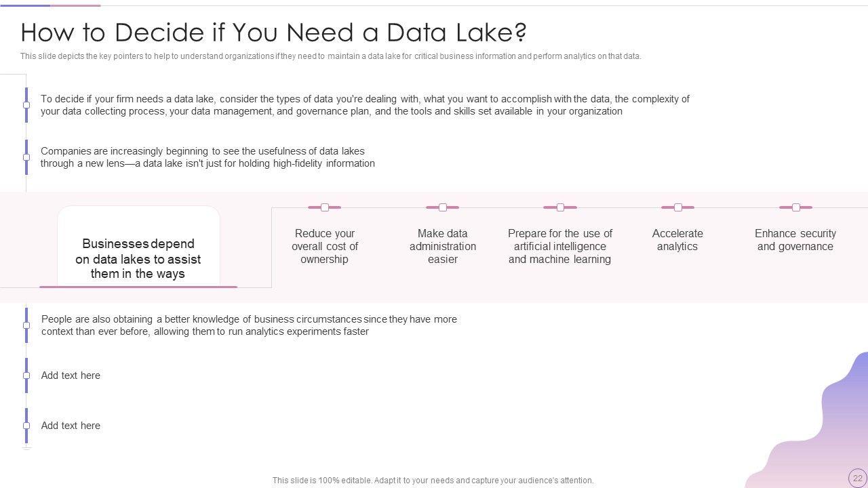Image resolution: width=868 pixels, height=488 pixels.
Task: Click the slide number 22 circle
Action: tap(857, 478)
